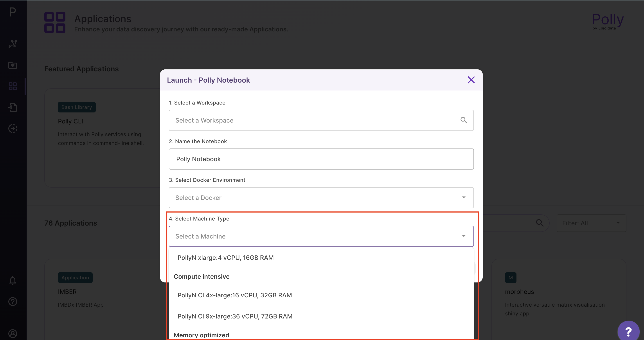The image size is (644, 340).
Task: Open the sidebar help question mark icon
Action: pyautogui.click(x=13, y=302)
